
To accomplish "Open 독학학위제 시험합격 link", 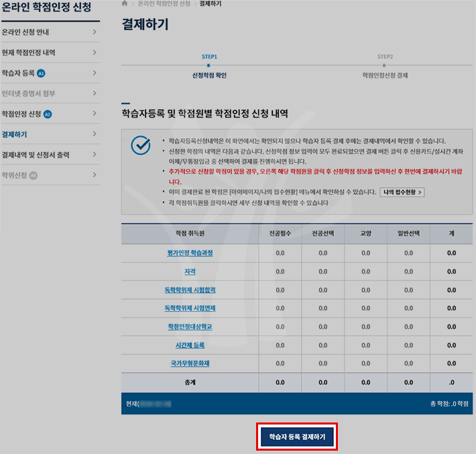I will tap(190, 290).
